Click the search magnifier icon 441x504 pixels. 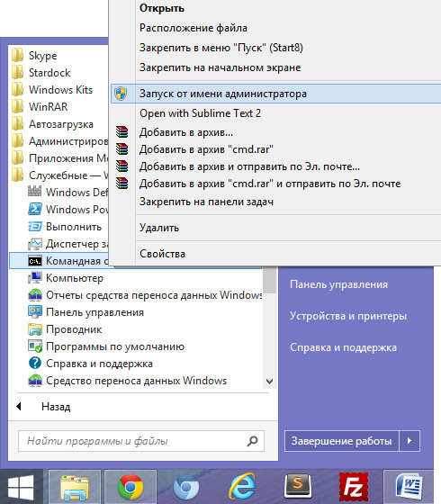point(252,441)
